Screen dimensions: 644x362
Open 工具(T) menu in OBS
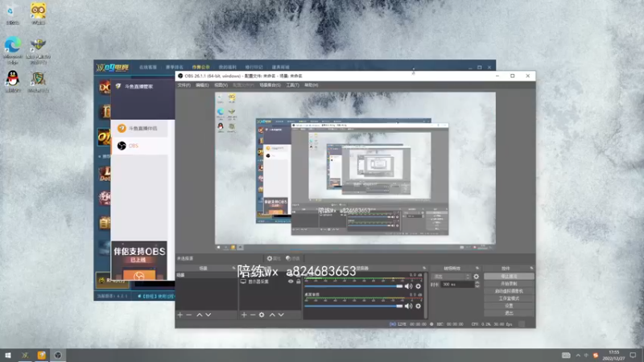[292, 85]
